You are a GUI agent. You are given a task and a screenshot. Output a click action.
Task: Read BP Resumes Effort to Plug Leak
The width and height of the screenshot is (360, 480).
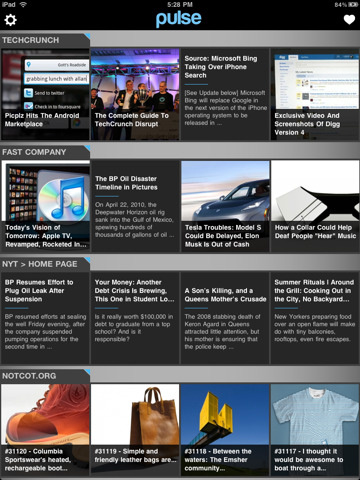click(45, 318)
